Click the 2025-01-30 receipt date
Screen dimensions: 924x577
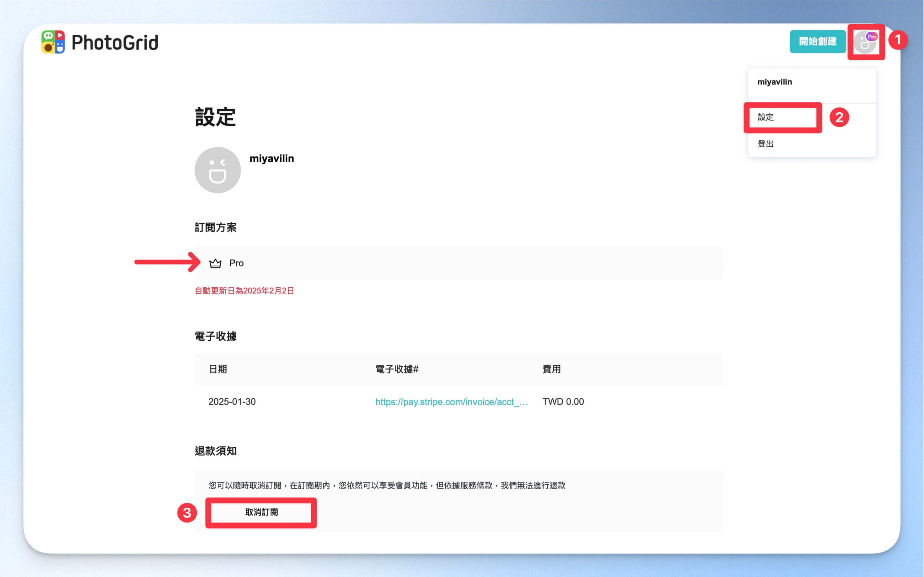232,402
